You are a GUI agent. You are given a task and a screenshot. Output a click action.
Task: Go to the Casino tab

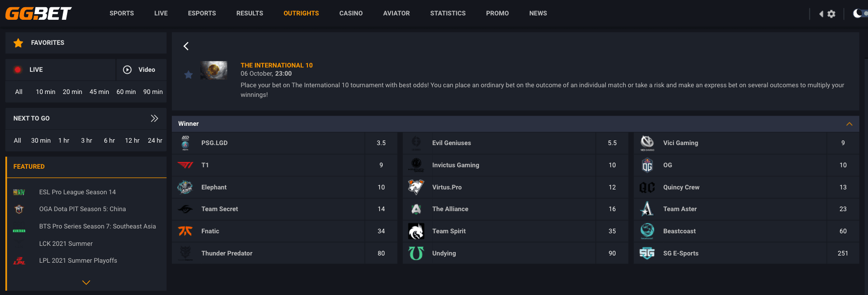click(x=351, y=13)
